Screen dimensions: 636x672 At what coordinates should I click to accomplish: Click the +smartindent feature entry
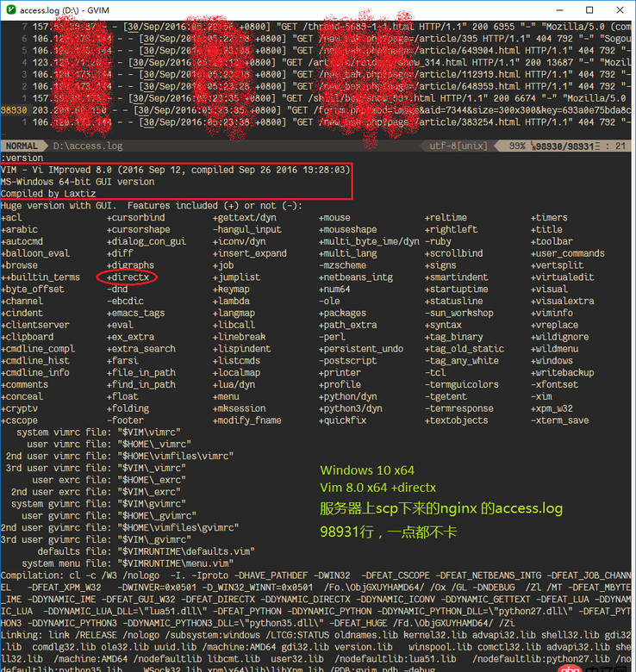click(x=456, y=277)
